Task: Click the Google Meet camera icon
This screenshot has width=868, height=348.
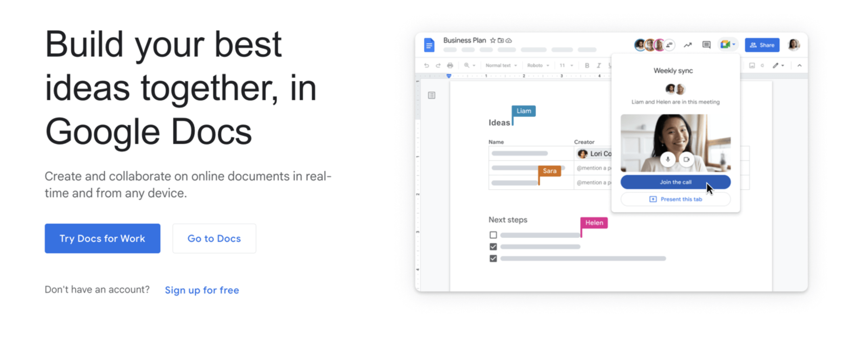Action: pyautogui.click(x=725, y=45)
